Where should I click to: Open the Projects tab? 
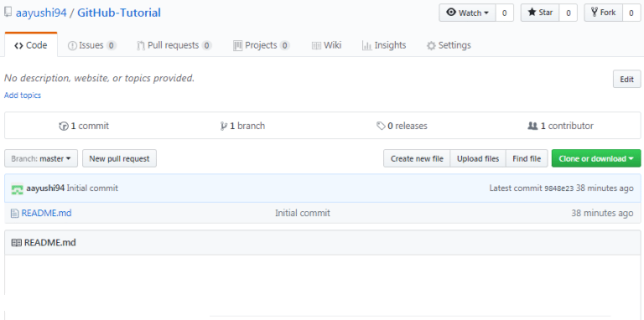click(x=262, y=45)
